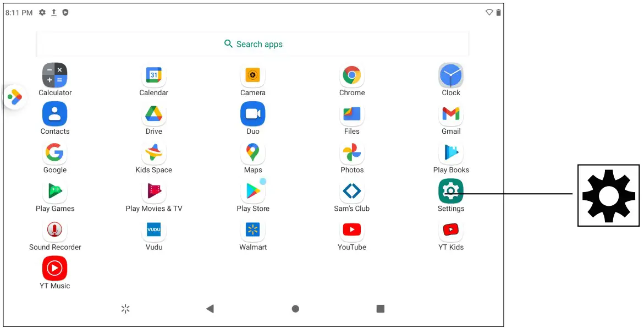Open the Google app
The image size is (644, 328).
pyautogui.click(x=54, y=153)
